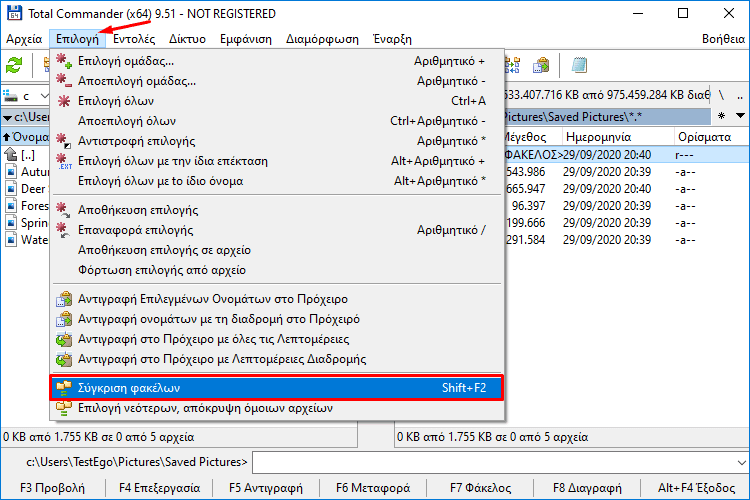This screenshot has width=750, height=500.
Task: Click the folders icon of Σύγκριση φακέλων
Action: [64, 388]
